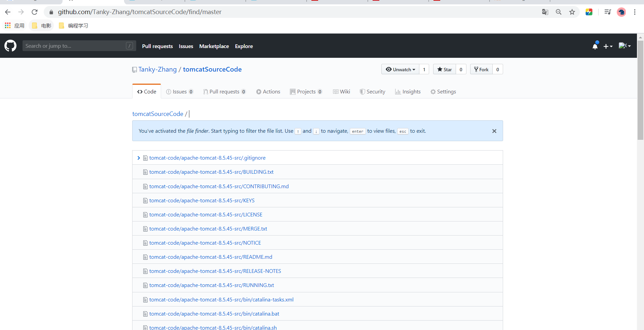Switch to the Insights tab
Image resolution: width=644 pixels, height=330 pixels.
click(408, 91)
